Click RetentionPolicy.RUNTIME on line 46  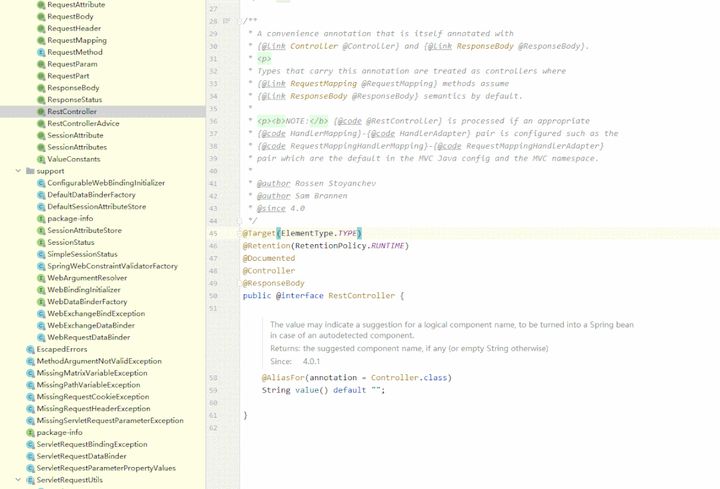(x=349, y=246)
